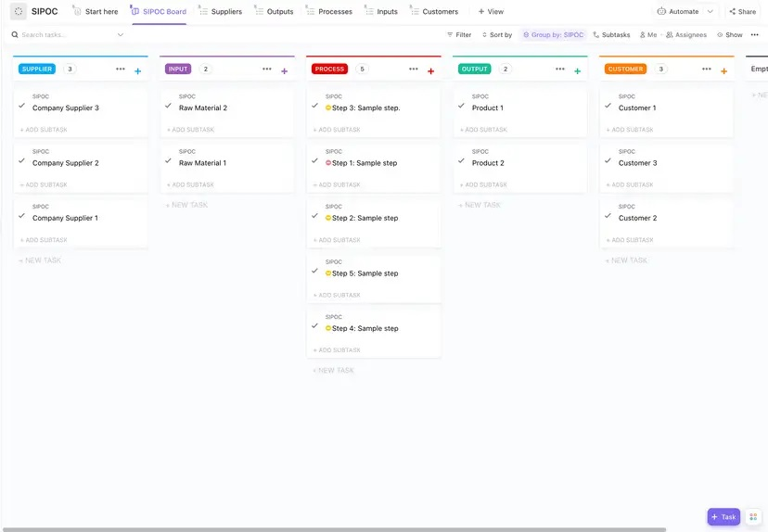Open the Show options dropdown
Image resolution: width=768 pixels, height=532 pixels.
pos(730,34)
